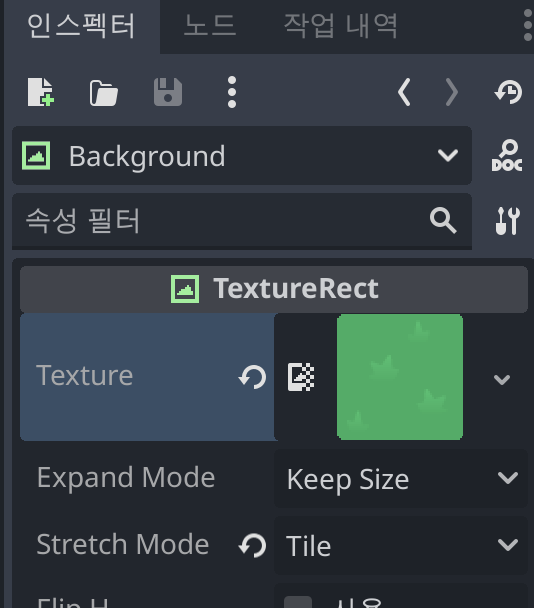Load an existing resource folder icon
This screenshot has width=534, height=608.
coord(103,93)
